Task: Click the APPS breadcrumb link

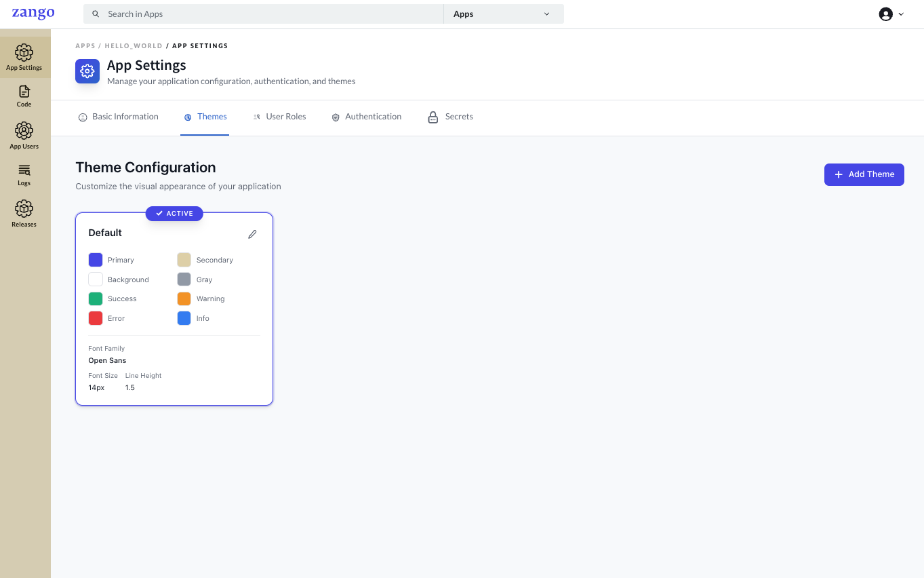Action: tap(85, 46)
